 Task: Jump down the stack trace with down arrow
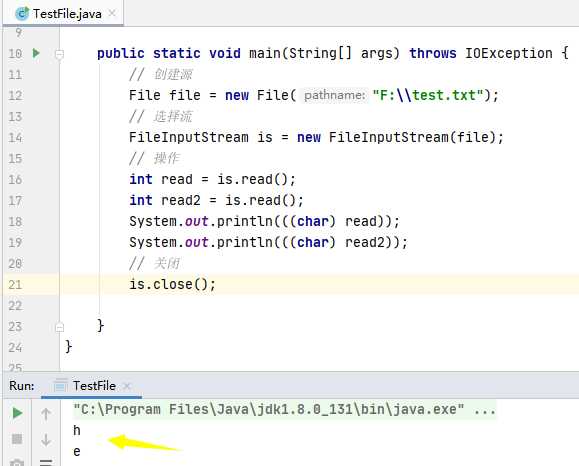point(46,439)
